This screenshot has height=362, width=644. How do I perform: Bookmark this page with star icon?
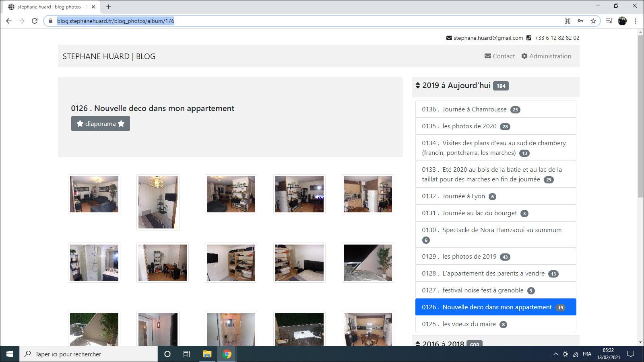tap(593, 21)
